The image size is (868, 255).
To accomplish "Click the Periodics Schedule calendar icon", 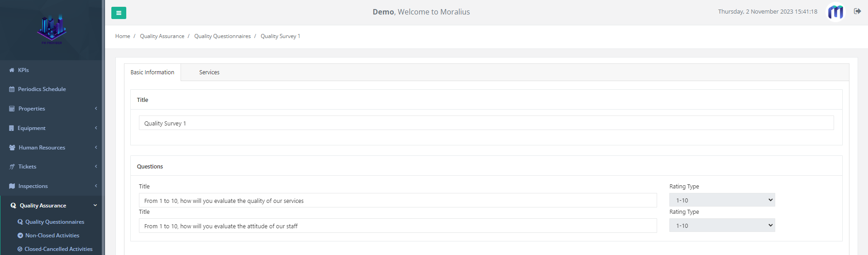I will coord(12,89).
